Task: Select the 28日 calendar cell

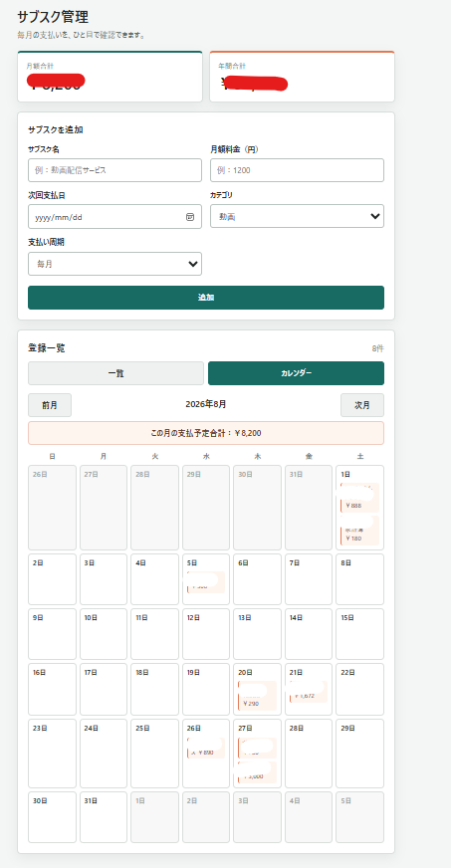Action: coord(309,754)
